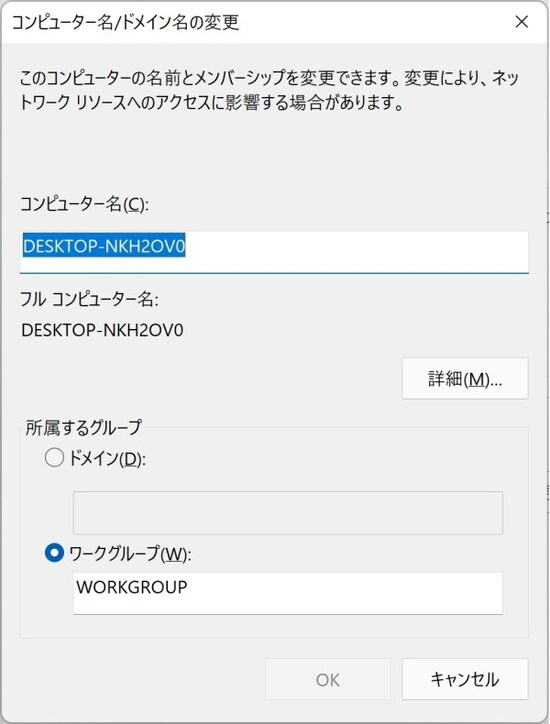The image size is (550, 724).
Task: Click the empty domain name text box
Action: coord(288,513)
